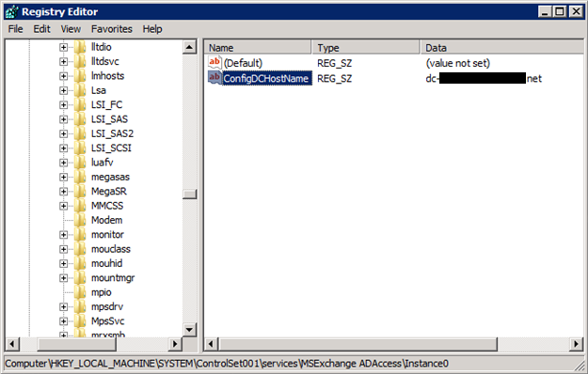Expand the monitor key
The image size is (588, 374).
click(x=63, y=234)
